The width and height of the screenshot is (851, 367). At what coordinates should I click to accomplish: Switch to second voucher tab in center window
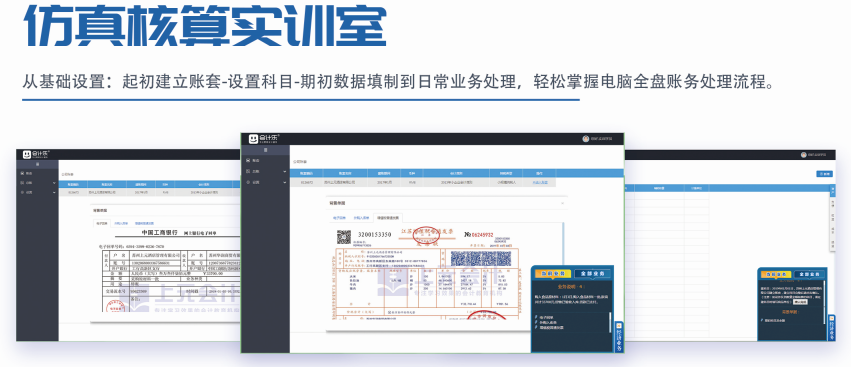pos(362,218)
